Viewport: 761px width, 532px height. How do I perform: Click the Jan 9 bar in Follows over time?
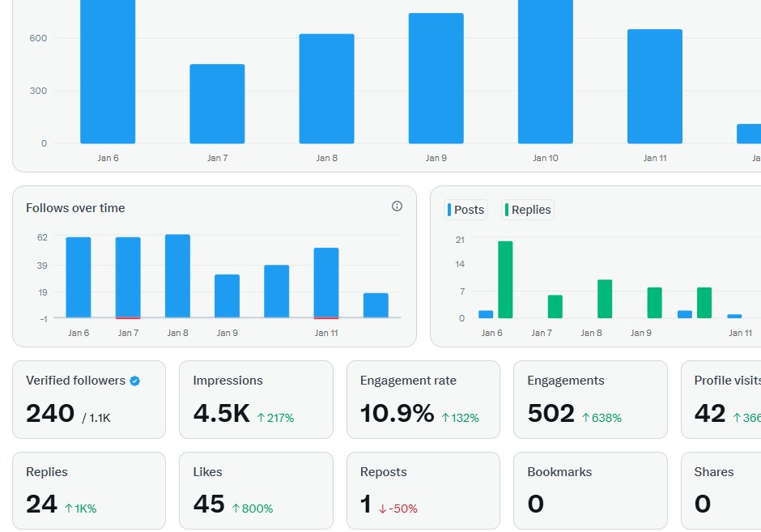pyautogui.click(x=227, y=296)
